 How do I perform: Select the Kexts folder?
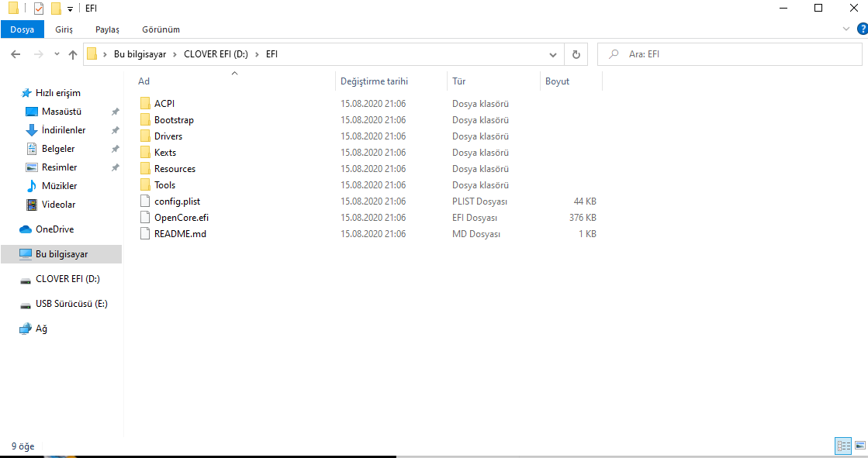[x=165, y=153]
